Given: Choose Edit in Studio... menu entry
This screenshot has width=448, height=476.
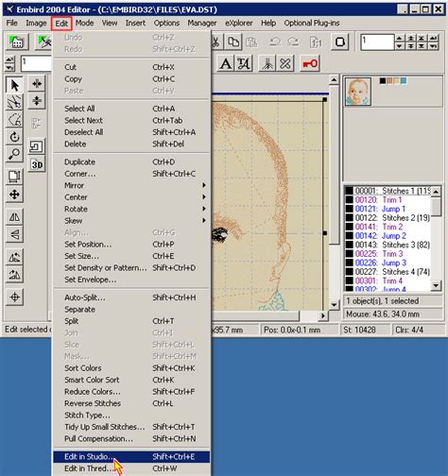Looking at the screenshot, I should tap(131, 456).
